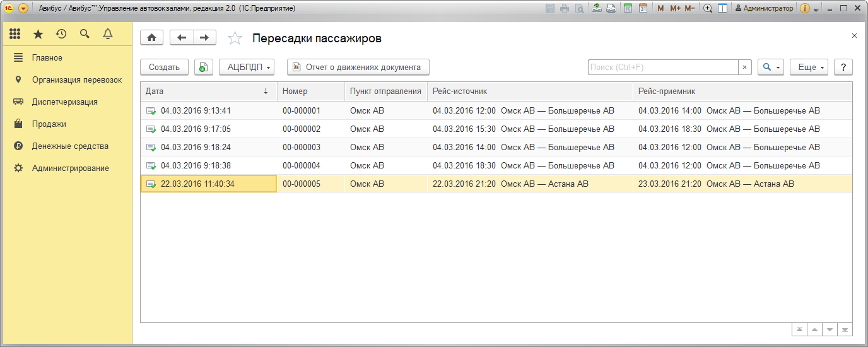Open the calendar icon in title bar
Viewport: 868px width, 347px height.
point(643,8)
